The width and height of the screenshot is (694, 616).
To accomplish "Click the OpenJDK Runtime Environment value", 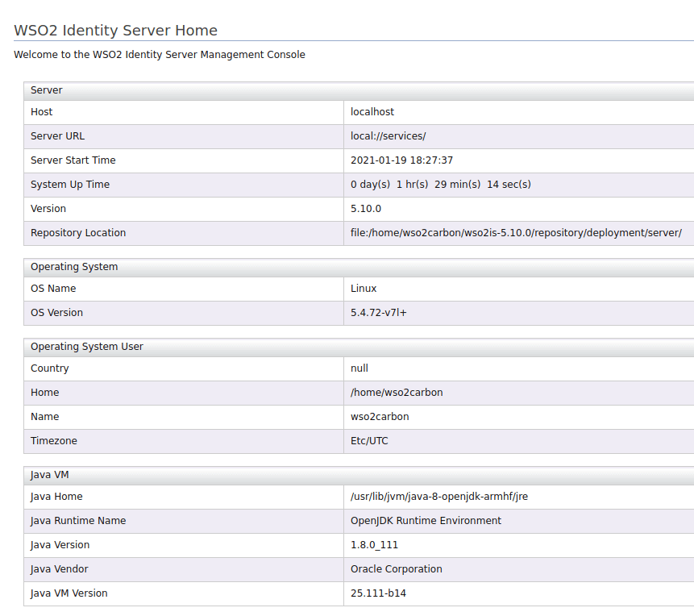I will pyautogui.click(x=426, y=521).
